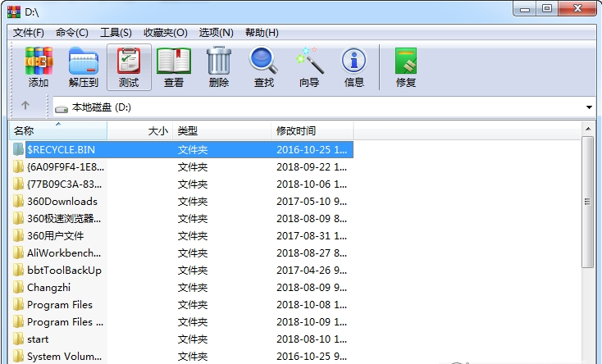Click the 测试 (Test) toolbar icon

[x=129, y=61]
